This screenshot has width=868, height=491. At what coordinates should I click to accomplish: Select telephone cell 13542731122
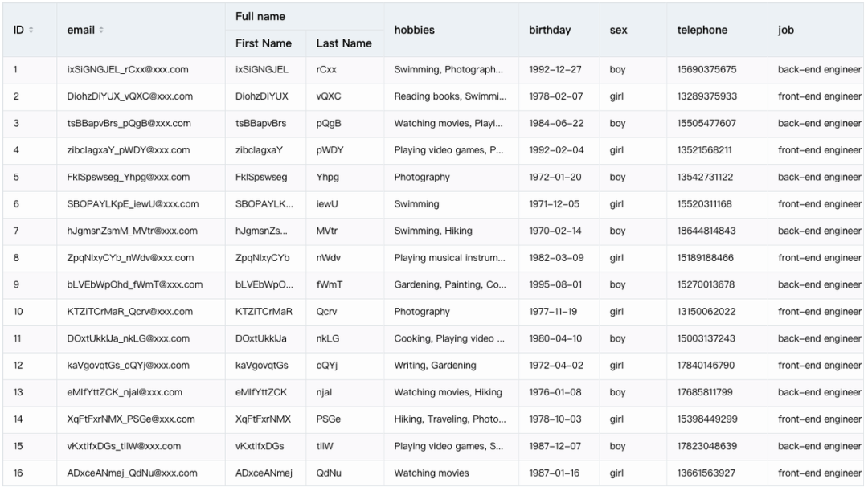click(x=705, y=178)
